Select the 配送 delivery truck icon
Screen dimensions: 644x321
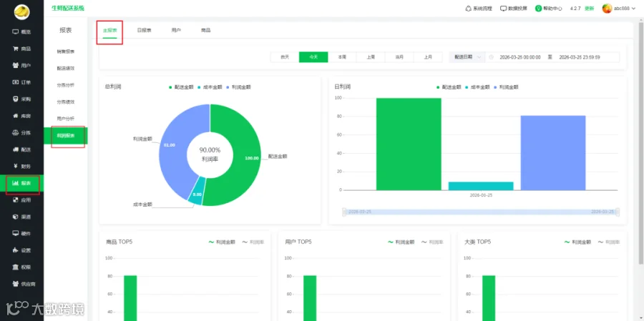(x=16, y=149)
